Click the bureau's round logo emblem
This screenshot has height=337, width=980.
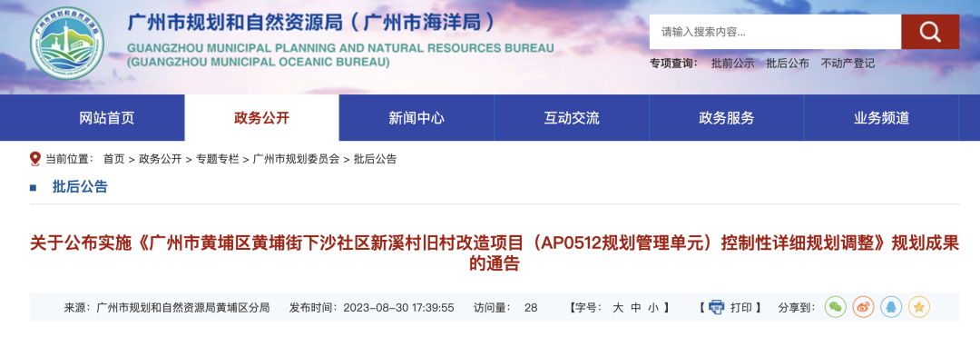tap(67, 43)
